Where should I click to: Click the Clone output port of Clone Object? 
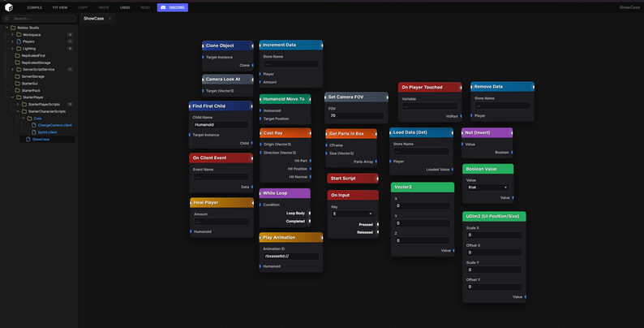pyautogui.click(x=252, y=65)
